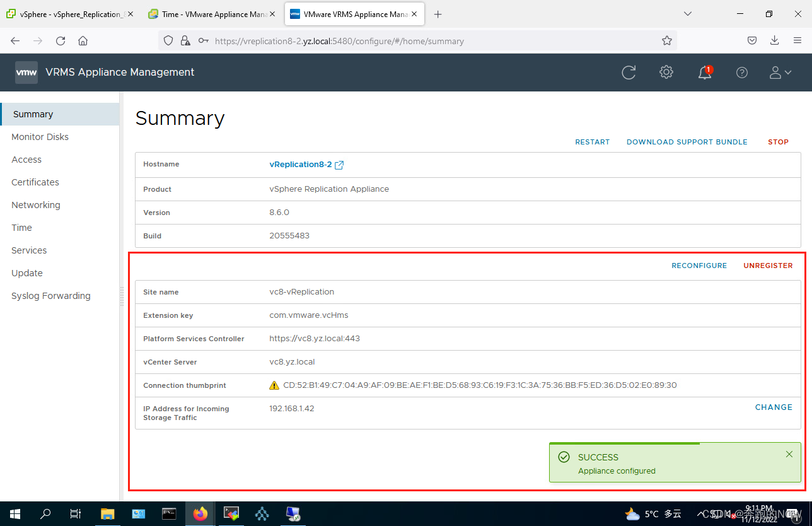
Task: Open Firefox downloads arrow icon
Action: [775, 41]
